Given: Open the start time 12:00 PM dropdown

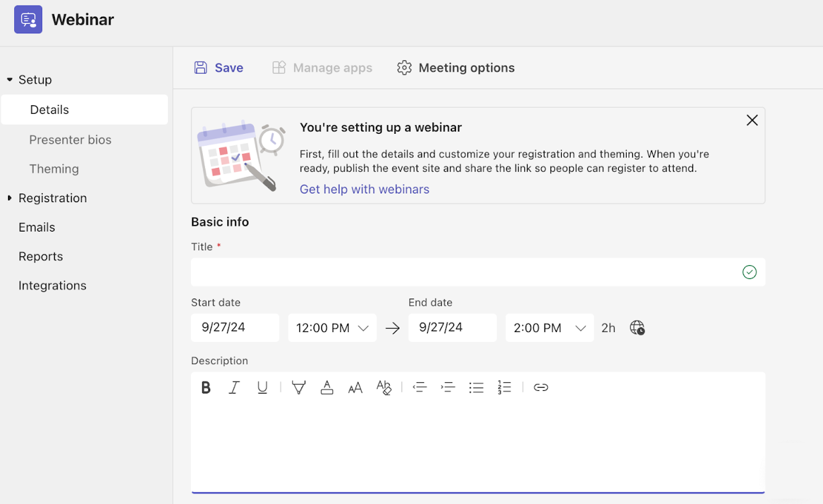Looking at the screenshot, I should 332,328.
